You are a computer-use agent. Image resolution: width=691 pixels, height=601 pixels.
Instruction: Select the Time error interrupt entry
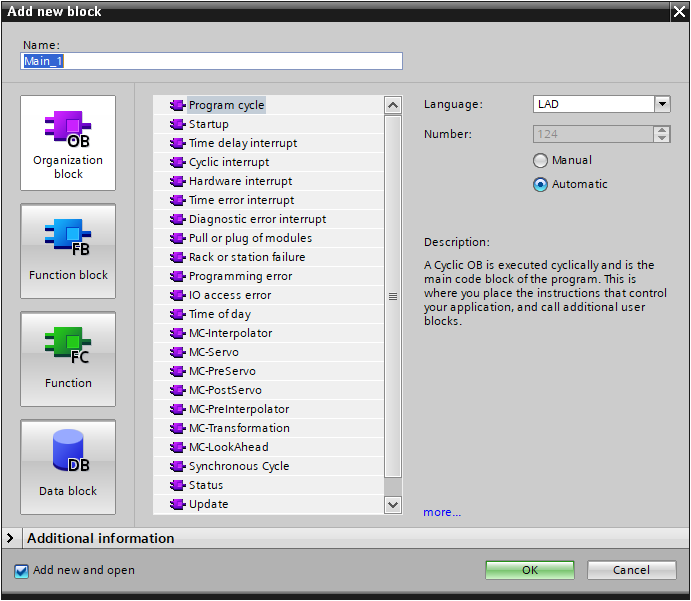268,200
